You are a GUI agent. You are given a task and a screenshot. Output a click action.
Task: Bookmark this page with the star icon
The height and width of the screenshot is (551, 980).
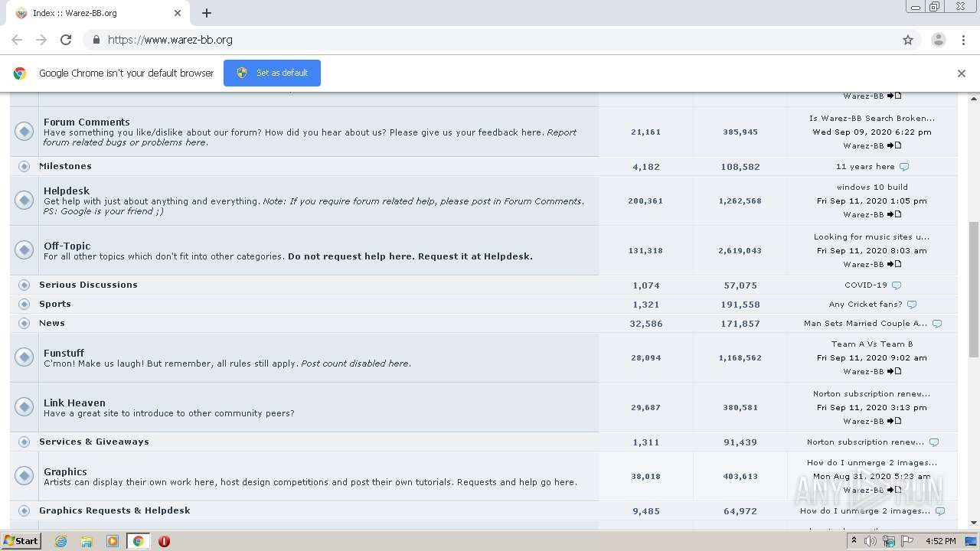coord(908,40)
